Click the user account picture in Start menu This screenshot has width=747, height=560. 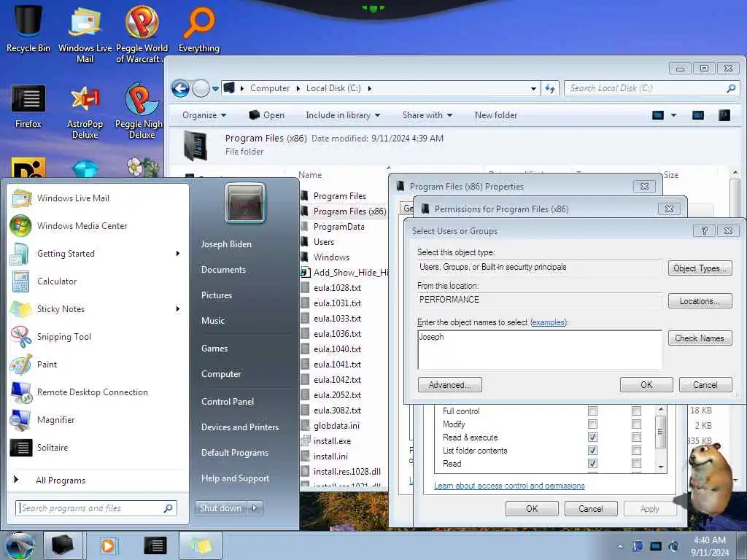click(245, 203)
